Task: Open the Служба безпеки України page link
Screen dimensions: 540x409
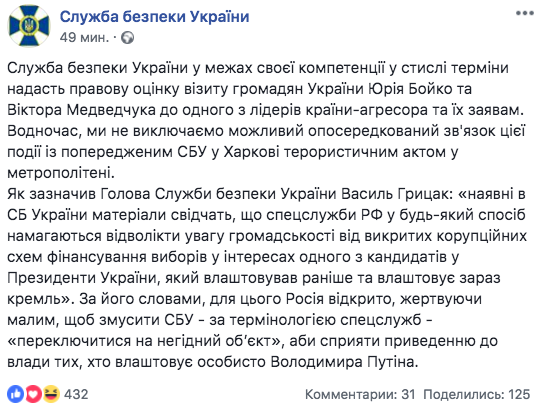Action: click(x=155, y=17)
